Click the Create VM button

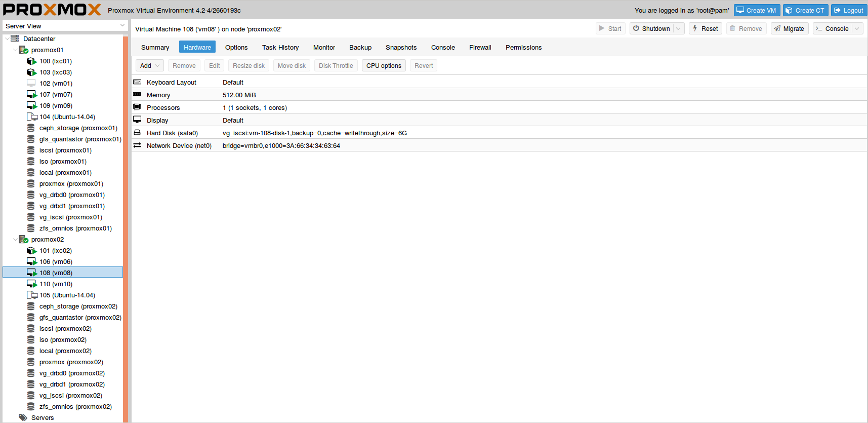[x=756, y=11]
